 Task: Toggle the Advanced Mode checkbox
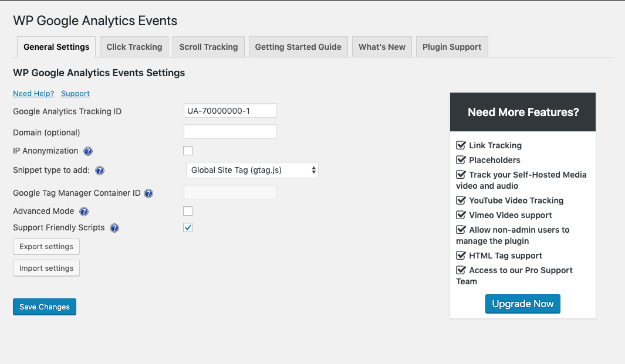coord(188,211)
